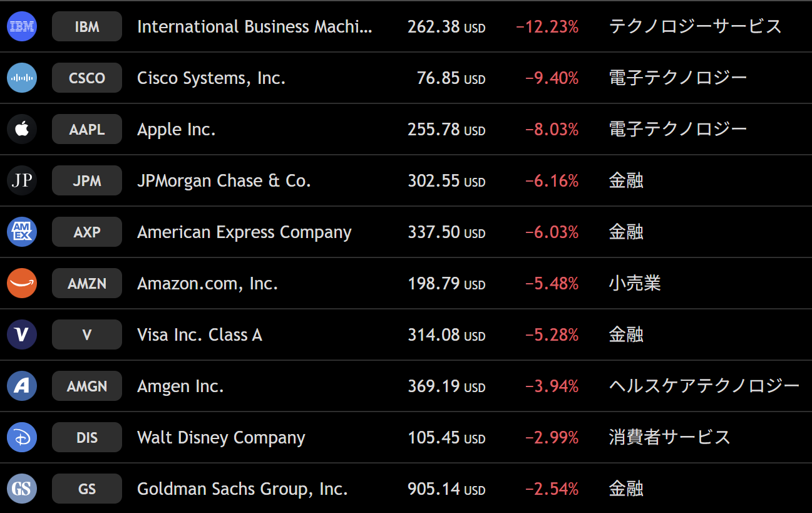Open the CSCO ticker symbol button
The height and width of the screenshot is (513, 812).
tap(87, 78)
